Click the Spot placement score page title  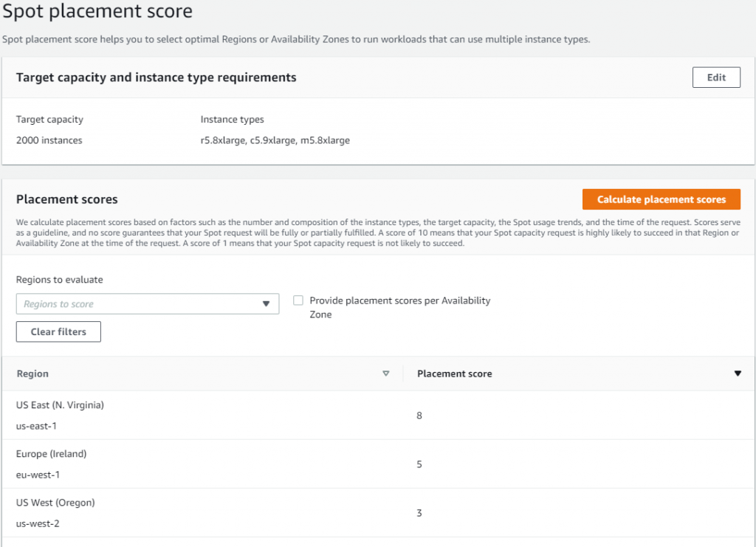click(x=97, y=12)
